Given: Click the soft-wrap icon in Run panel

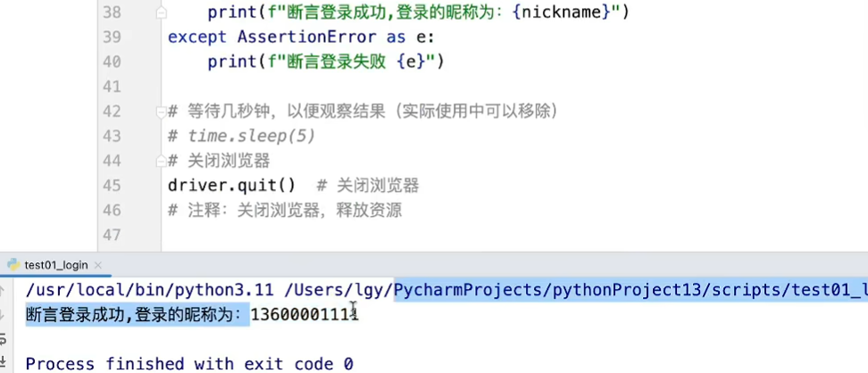Looking at the screenshot, I should pyautogui.click(x=2, y=337).
